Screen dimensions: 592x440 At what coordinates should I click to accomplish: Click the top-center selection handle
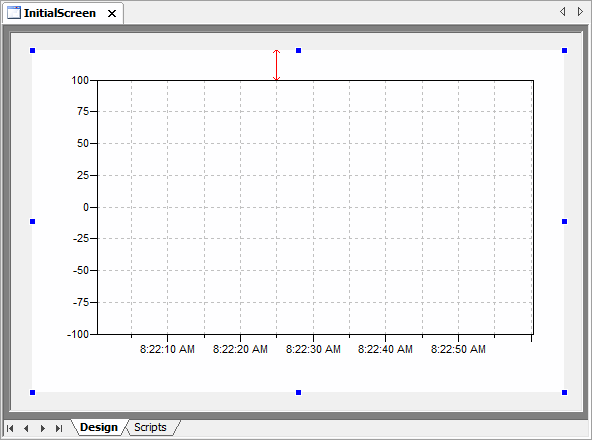(298, 50)
